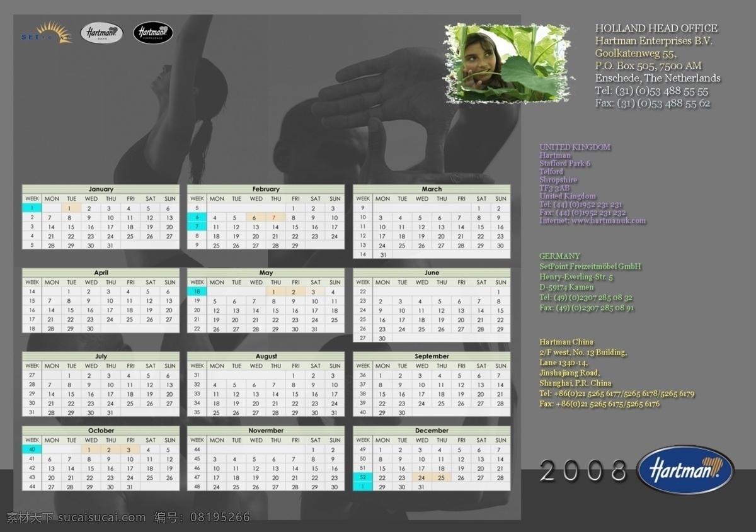Click the grey Hartman oval logo
This screenshot has width=756, height=532.
[x=101, y=33]
